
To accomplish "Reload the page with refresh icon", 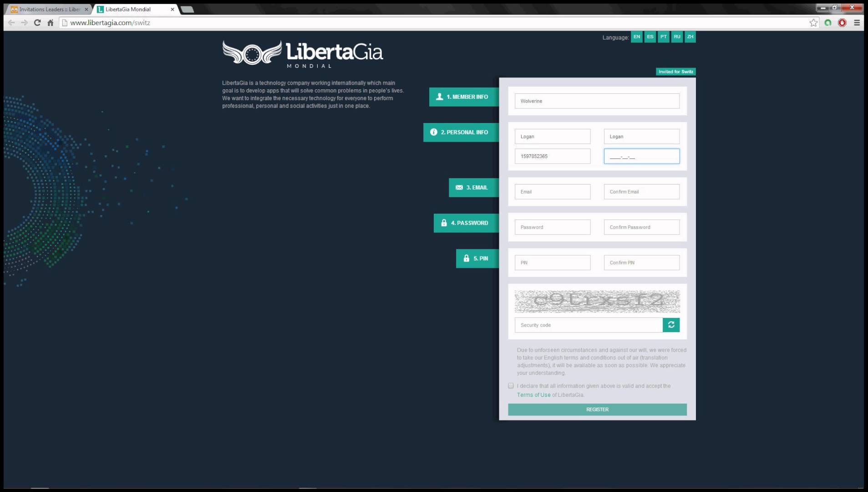I will pos(37,23).
